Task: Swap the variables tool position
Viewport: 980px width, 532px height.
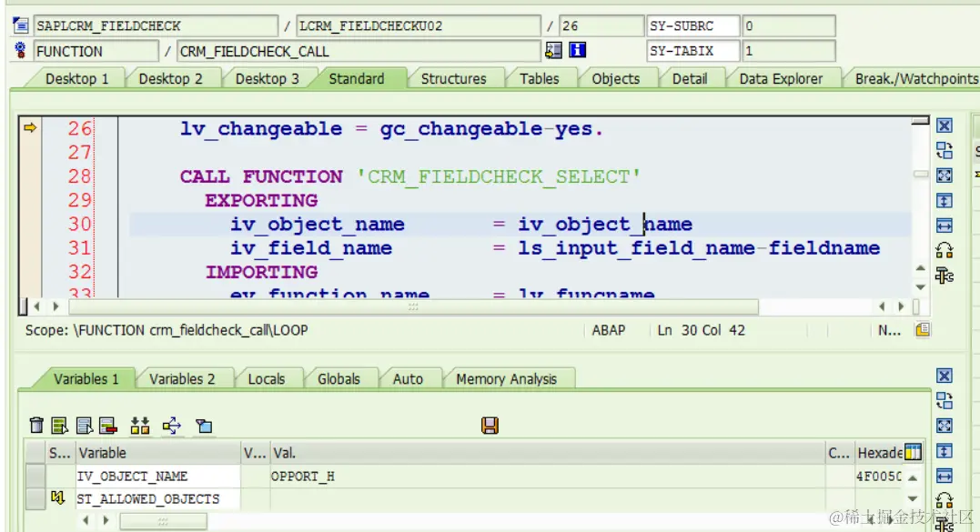Action: click(x=945, y=501)
